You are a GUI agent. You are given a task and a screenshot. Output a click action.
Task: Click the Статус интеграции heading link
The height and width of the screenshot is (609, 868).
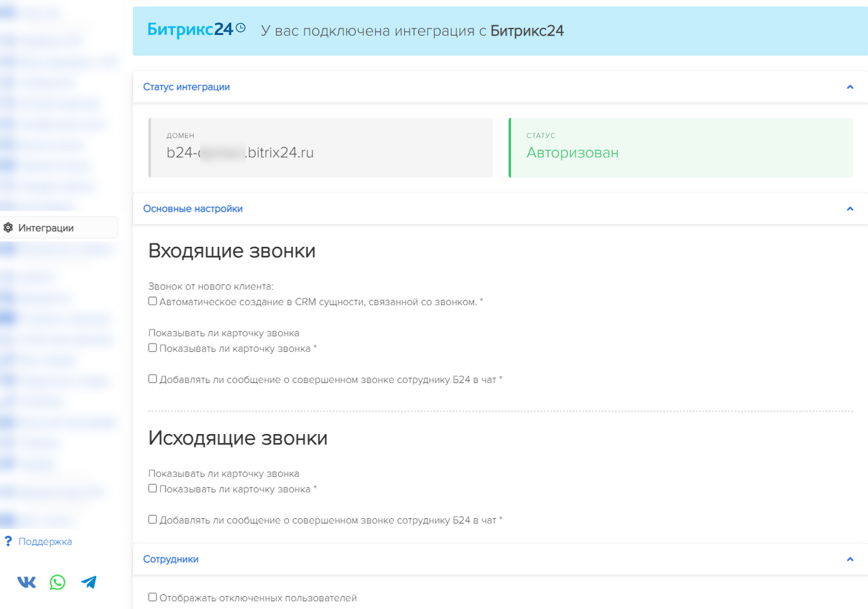(186, 87)
